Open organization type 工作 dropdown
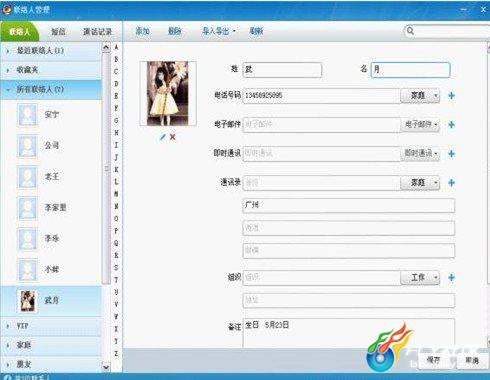 [x=420, y=277]
